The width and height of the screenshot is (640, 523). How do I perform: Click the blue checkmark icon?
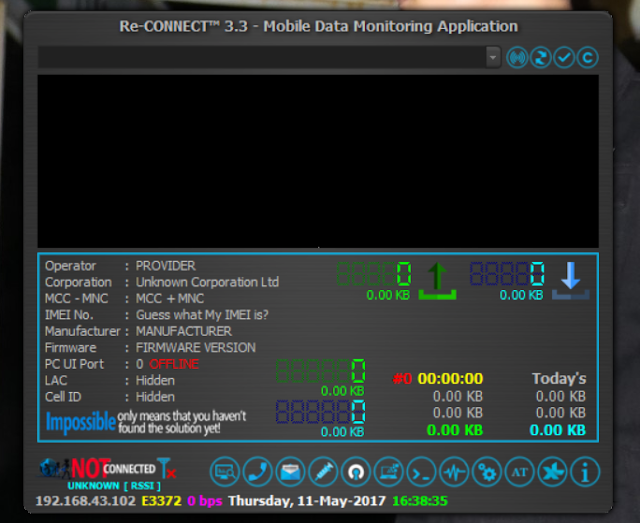(564, 58)
